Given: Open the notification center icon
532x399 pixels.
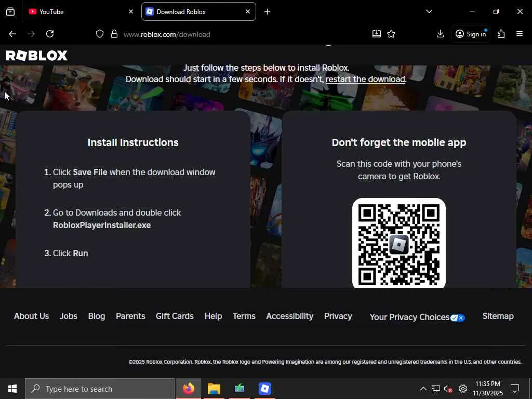Looking at the screenshot, I should (515, 389).
